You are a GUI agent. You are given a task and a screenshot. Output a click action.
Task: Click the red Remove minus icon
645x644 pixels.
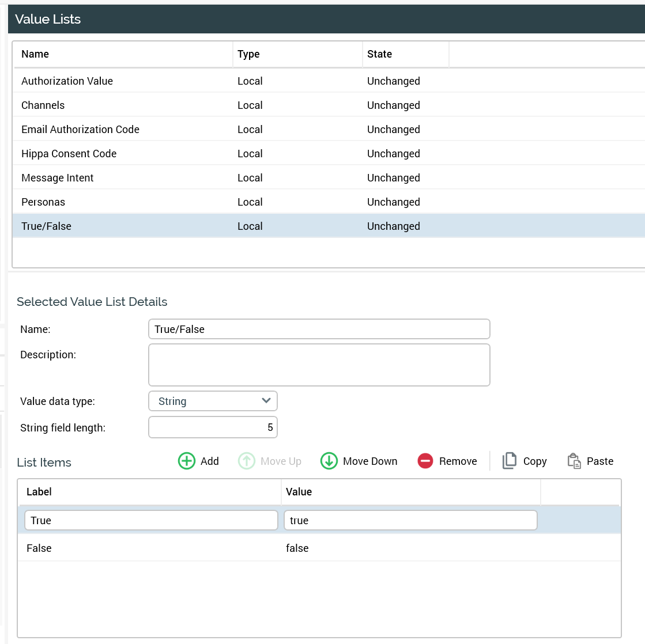pos(425,461)
